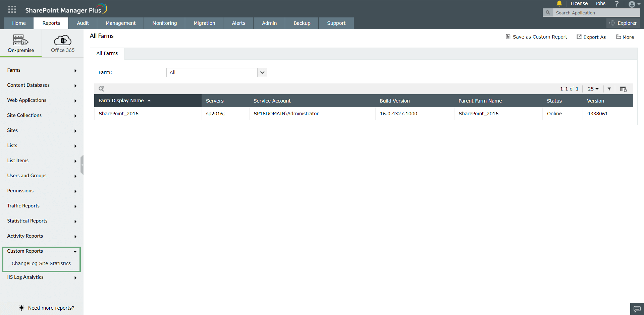
Task: Click Save as Custom Report
Action: point(536,37)
